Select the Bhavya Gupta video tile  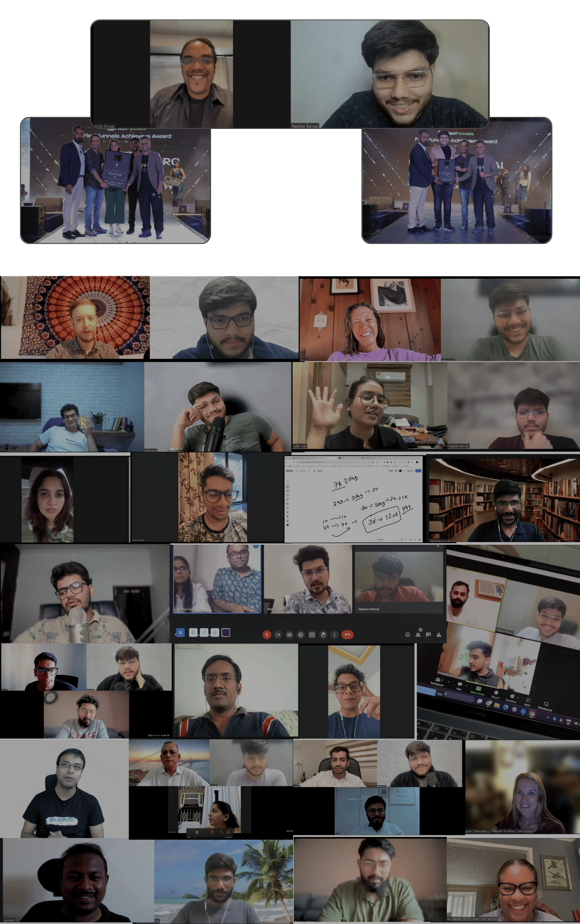[218, 579]
